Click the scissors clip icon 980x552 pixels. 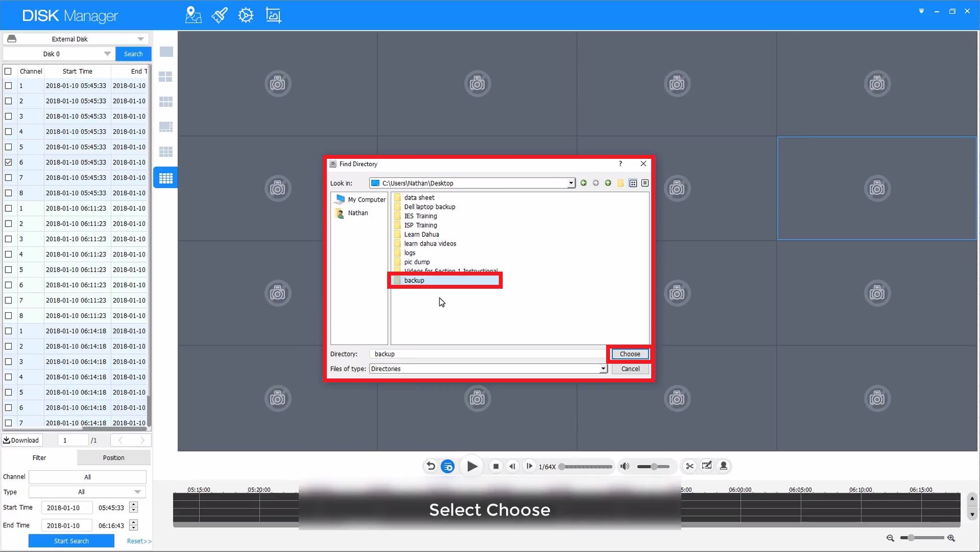tap(689, 466)
